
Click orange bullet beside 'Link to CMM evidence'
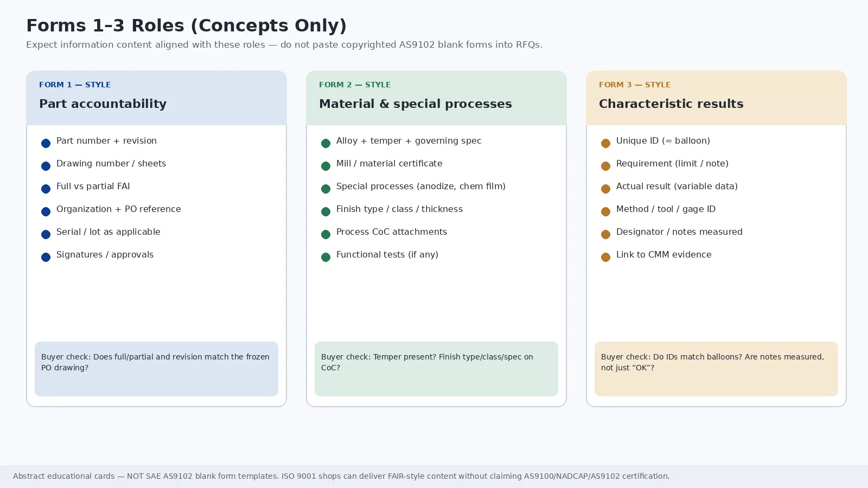click(x=605, y=257)
